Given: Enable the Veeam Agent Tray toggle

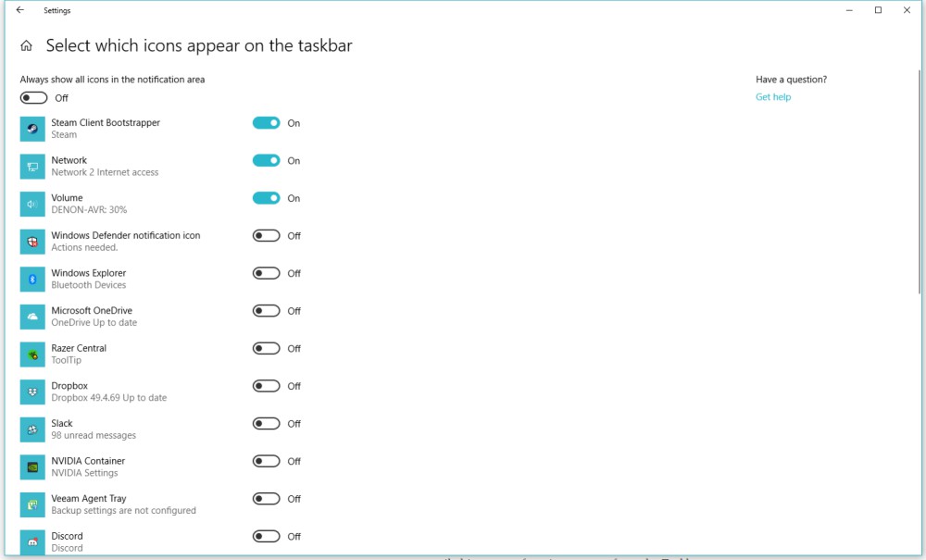Looking at the screenshot, I should pos(267,499).
